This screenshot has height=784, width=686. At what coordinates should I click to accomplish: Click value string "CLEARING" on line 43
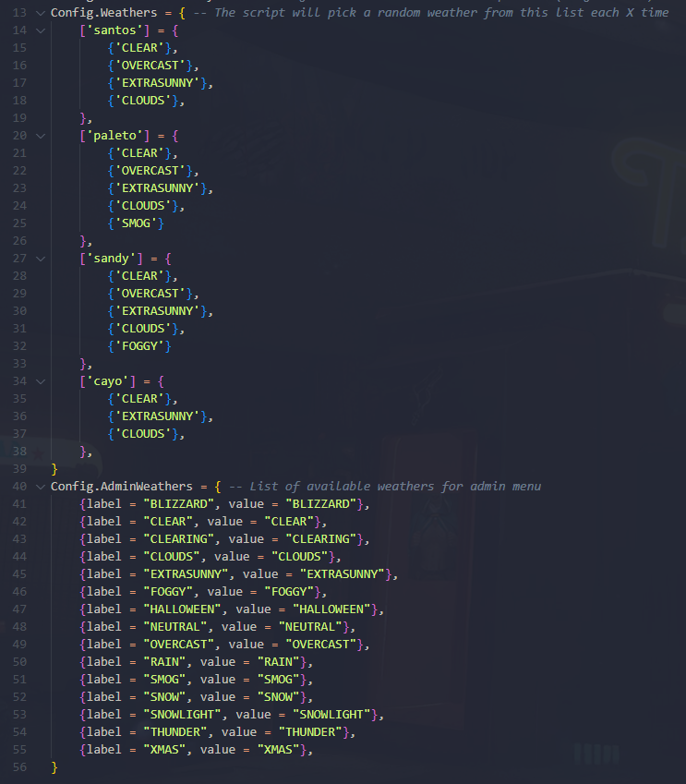pos(320,539)
